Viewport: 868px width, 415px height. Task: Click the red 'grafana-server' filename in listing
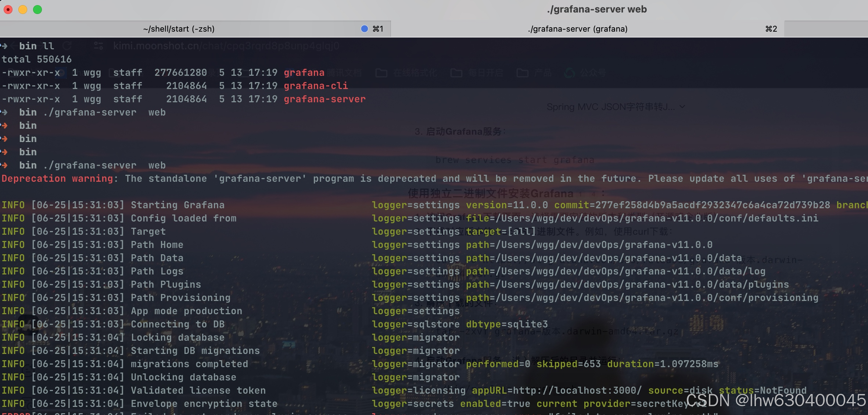point(324,99)
